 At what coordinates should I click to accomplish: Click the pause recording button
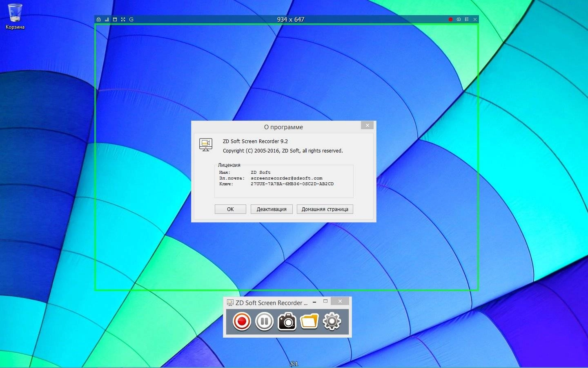pos(264,321)
